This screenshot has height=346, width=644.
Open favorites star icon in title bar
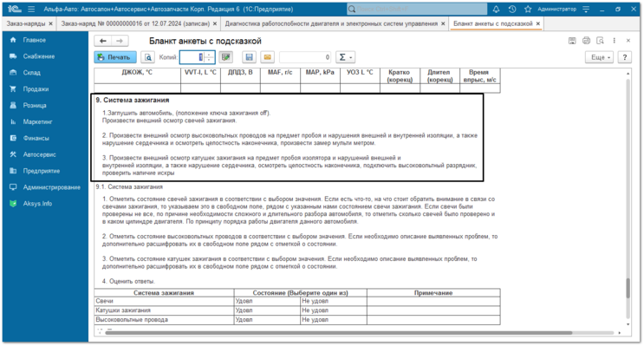tap(528, 9)
